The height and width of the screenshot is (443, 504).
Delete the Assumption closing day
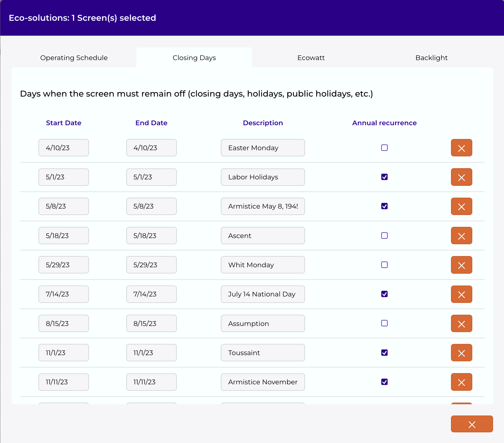[x=461, y=323]
